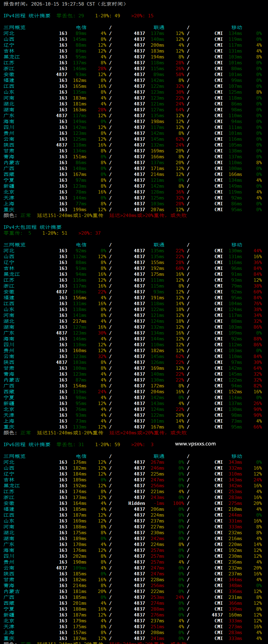This screenshot has width=268, height=644.
Task: Select the 黑龙江 row in first table
Action: tap(133, 57)
